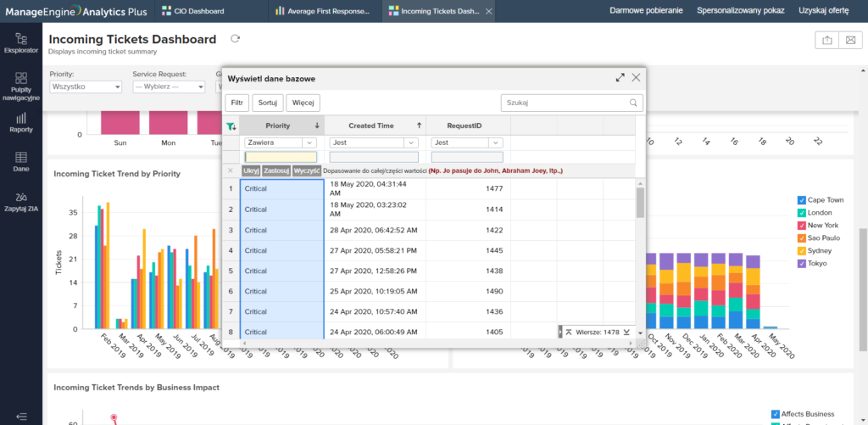Screen dimensions: 868x425
Task: Refresh the Incoming Tickets Dashboard
Action: pyautogui.click(x=236, y=39)
